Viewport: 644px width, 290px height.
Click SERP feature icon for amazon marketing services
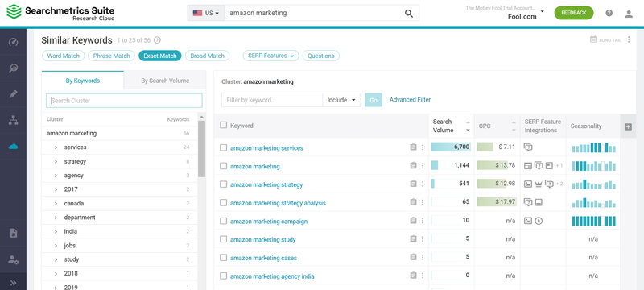click(x=528, y=147)
